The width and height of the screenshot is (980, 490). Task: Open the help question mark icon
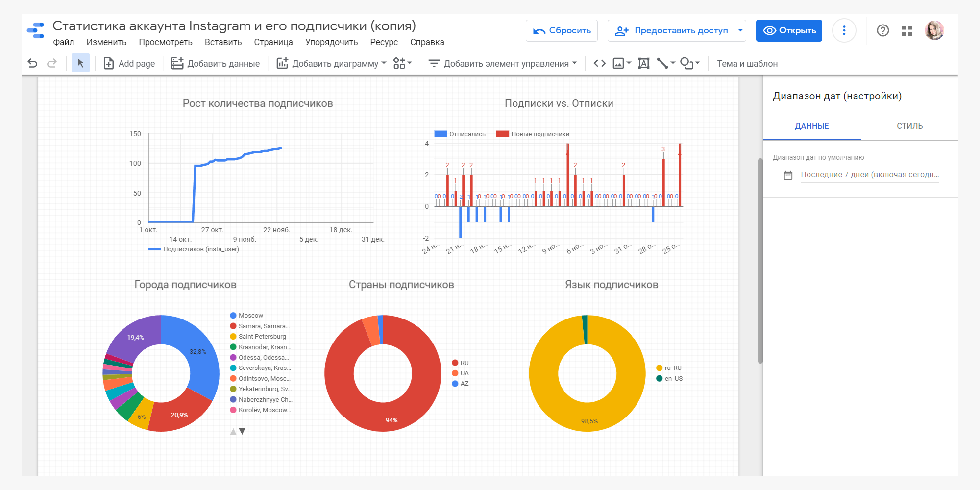[882, 31]
